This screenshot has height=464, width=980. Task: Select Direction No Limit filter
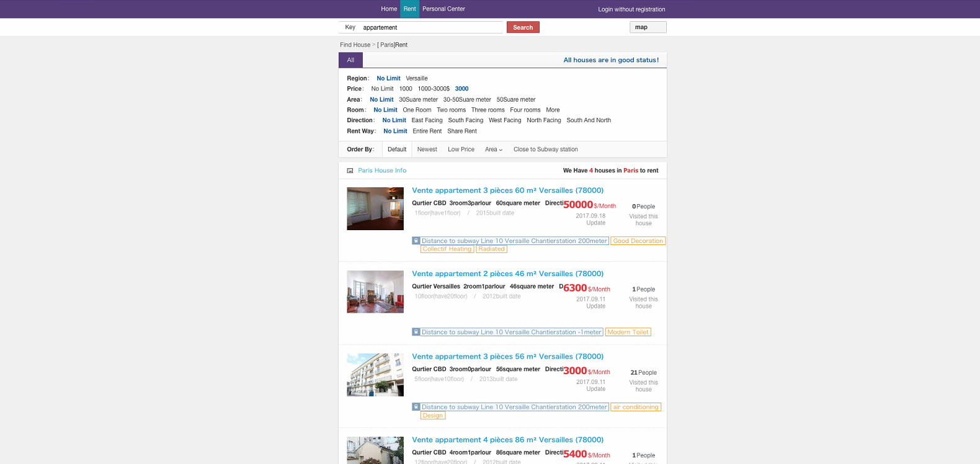tap(394, 120)
